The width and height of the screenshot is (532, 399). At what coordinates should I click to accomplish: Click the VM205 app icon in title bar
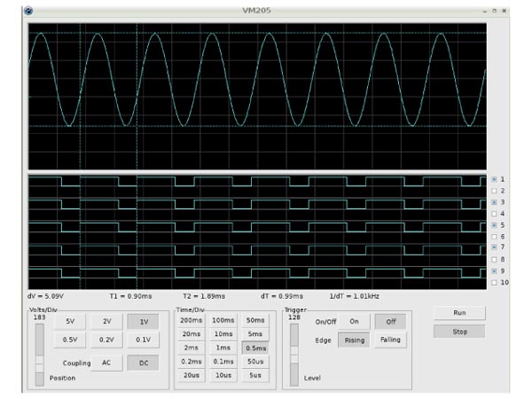coord(28,10)
